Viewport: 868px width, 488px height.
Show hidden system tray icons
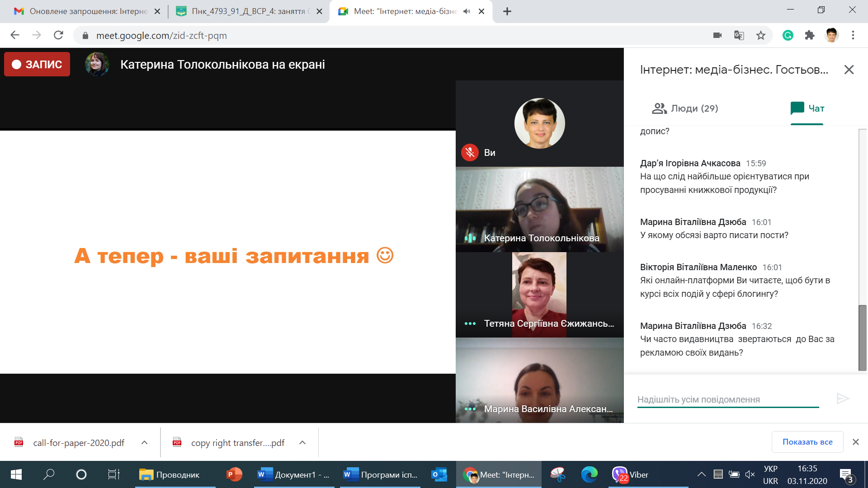point(701,474)
